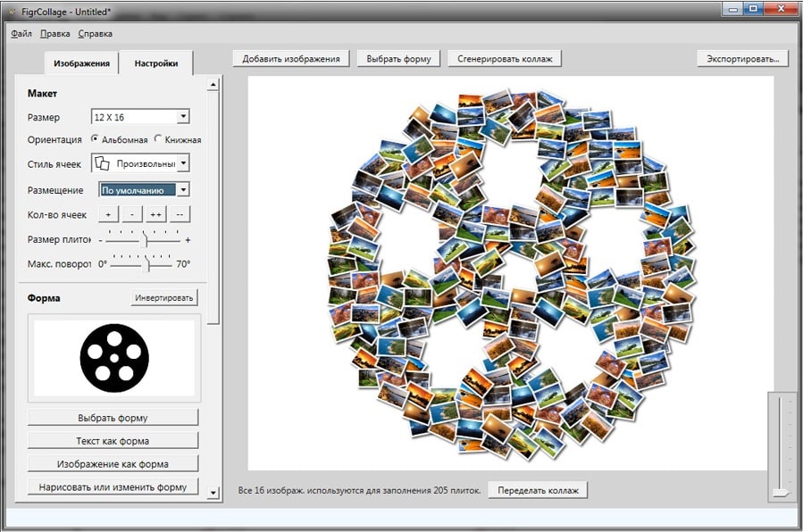Click the single minus cell count button

point(131,215)
